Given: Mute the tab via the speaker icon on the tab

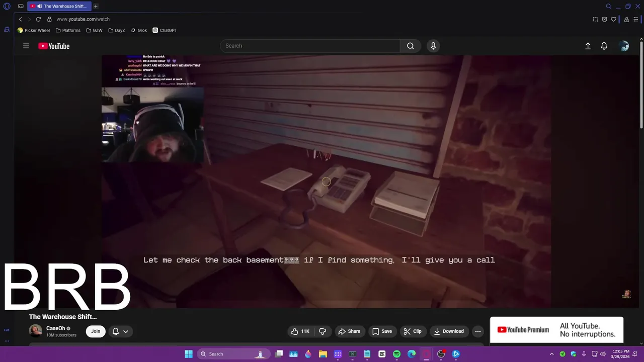Looking at the screenshot, I should click(39, 7).
